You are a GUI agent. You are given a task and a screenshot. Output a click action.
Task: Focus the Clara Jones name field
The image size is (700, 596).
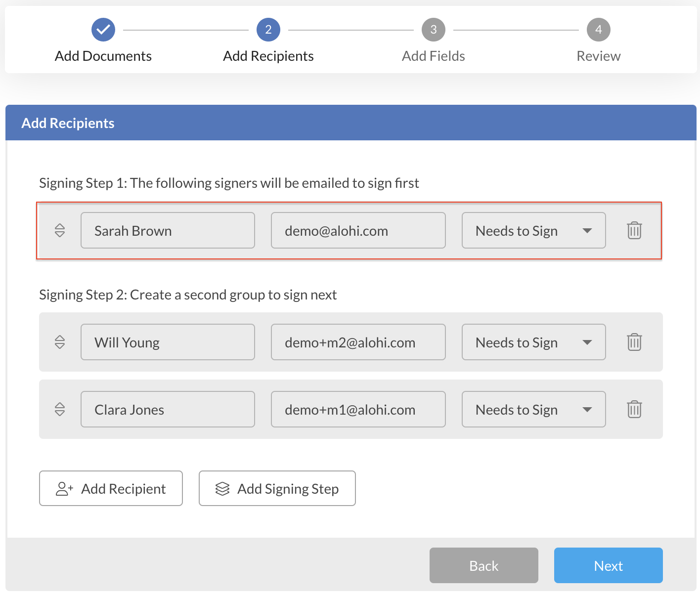coord(168,410)
